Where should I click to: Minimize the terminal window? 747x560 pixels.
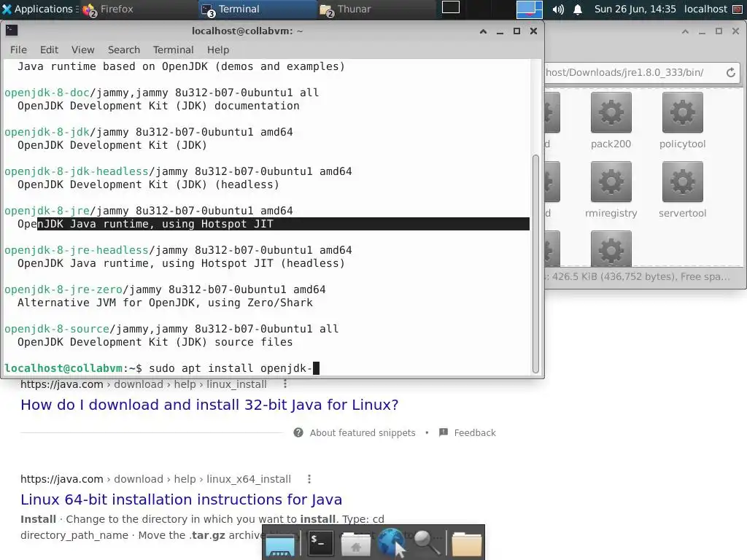pos(500,31)
